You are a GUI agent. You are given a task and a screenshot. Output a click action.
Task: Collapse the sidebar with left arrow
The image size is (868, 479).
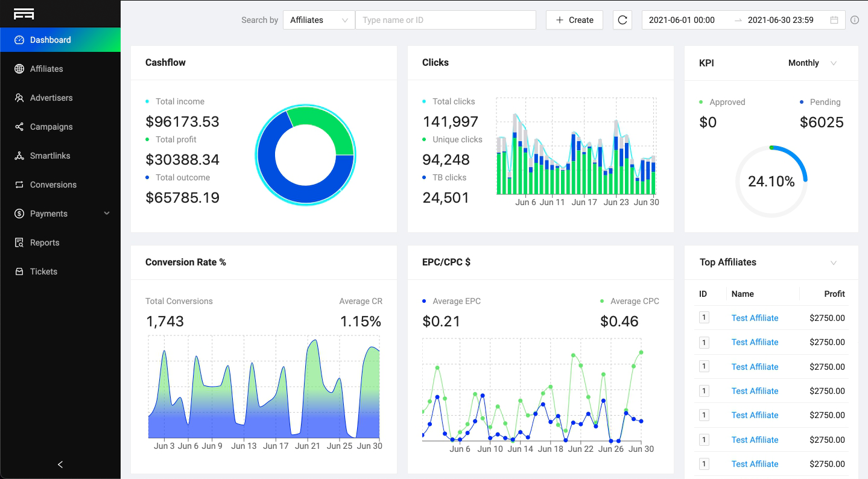click(x=60, y=465)
